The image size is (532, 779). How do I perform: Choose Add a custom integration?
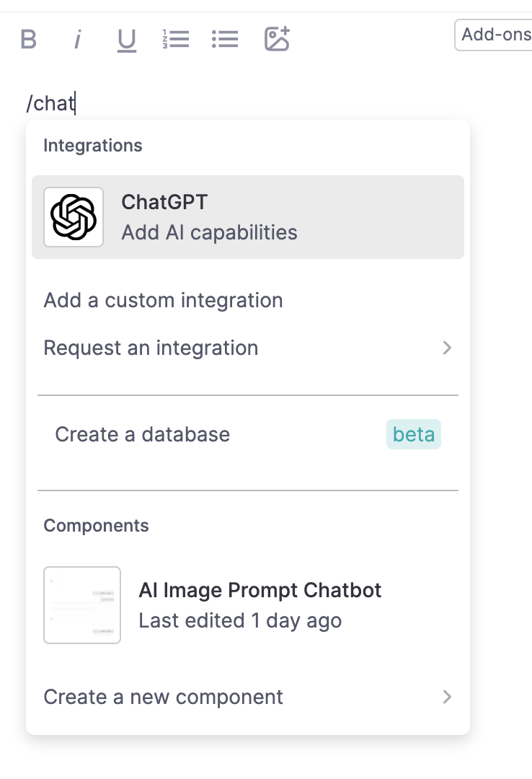[x=164, y=300]
